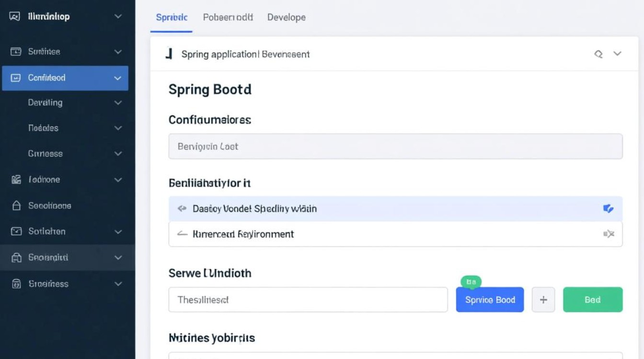Click the icon beside Todhone in sidebar
644x359 pixels.
pos(16,179)
